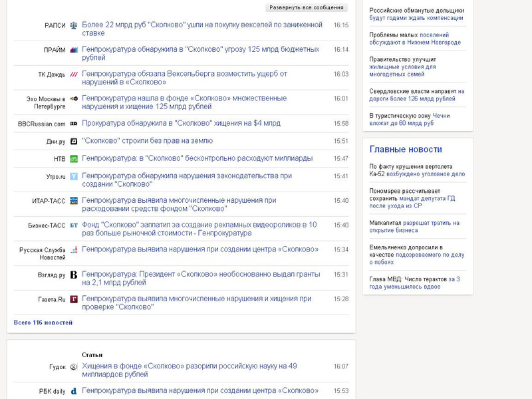The width and height of the screenshot is (532, 399).
Task: Click the РАПСИ source scales icon
Action: point(74,25)
